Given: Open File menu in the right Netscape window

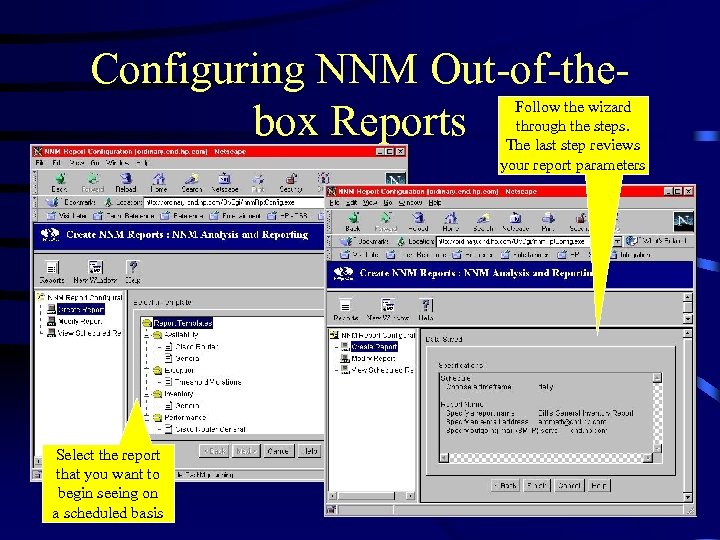Looking at the screenshot, I should (334, 202).
